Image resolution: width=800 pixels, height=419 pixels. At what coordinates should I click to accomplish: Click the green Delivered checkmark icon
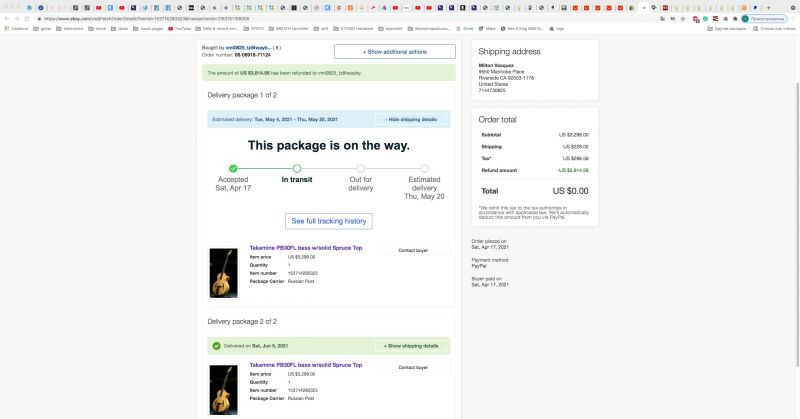pos(216,346)
